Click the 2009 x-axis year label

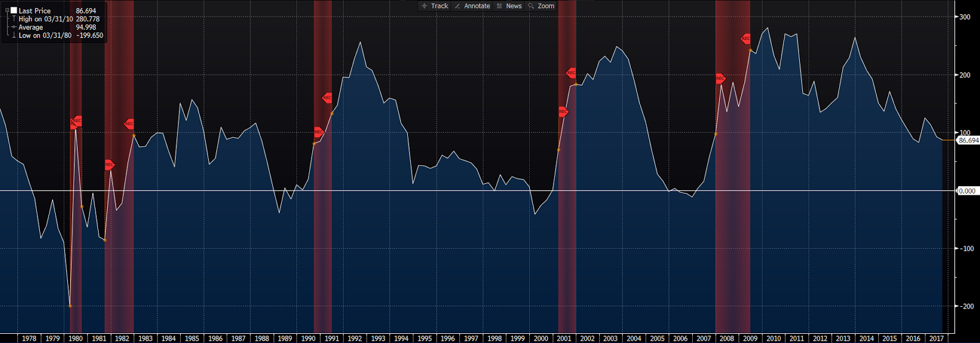coord(750,338)
